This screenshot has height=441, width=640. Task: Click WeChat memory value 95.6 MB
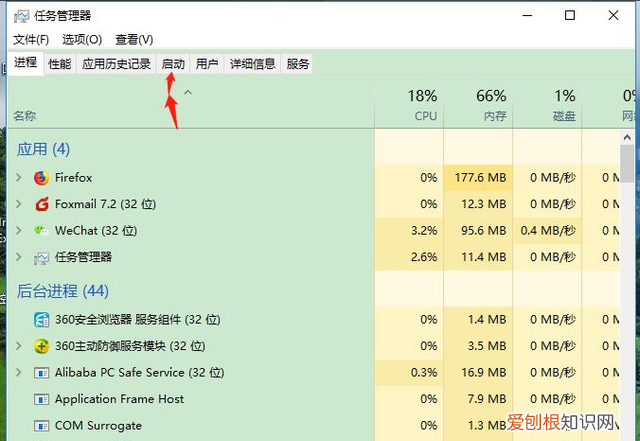484,231
